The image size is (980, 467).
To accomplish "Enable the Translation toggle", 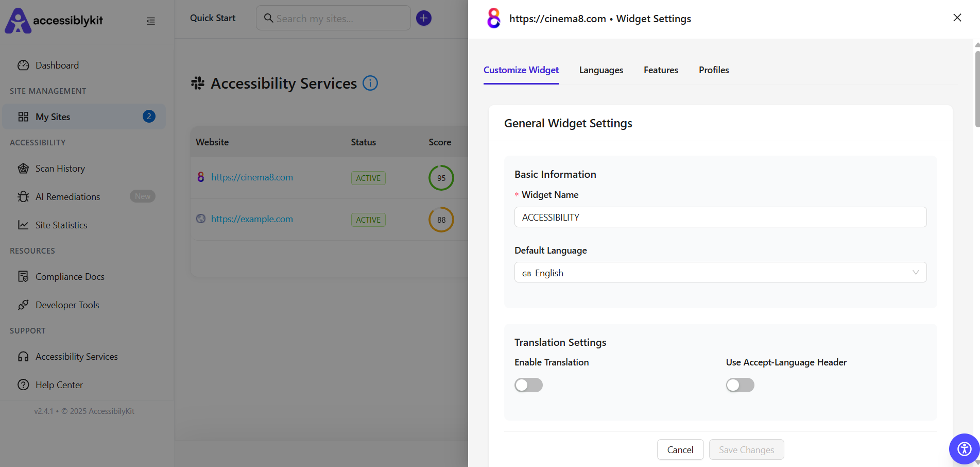I will pyautogui.click(x=528, y=385).
